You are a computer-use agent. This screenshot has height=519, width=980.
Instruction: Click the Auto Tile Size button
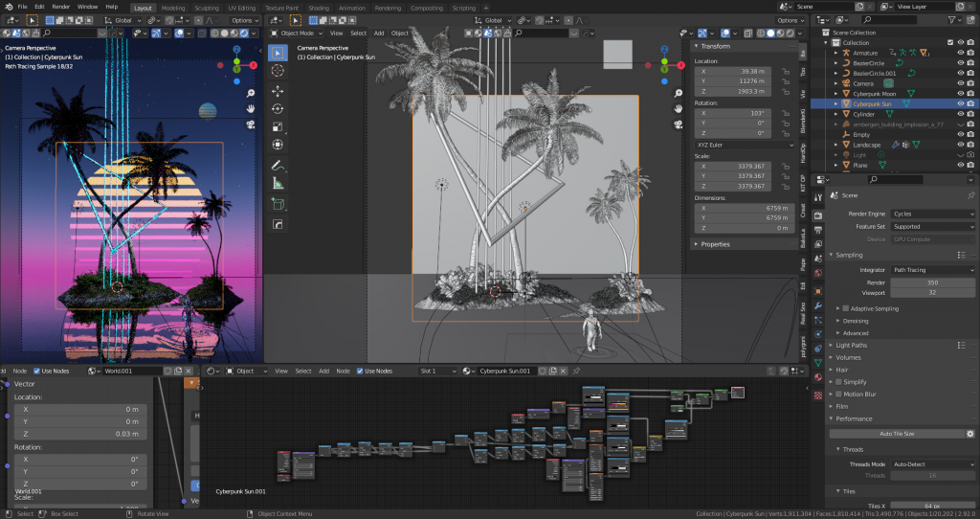pos(897,434)
